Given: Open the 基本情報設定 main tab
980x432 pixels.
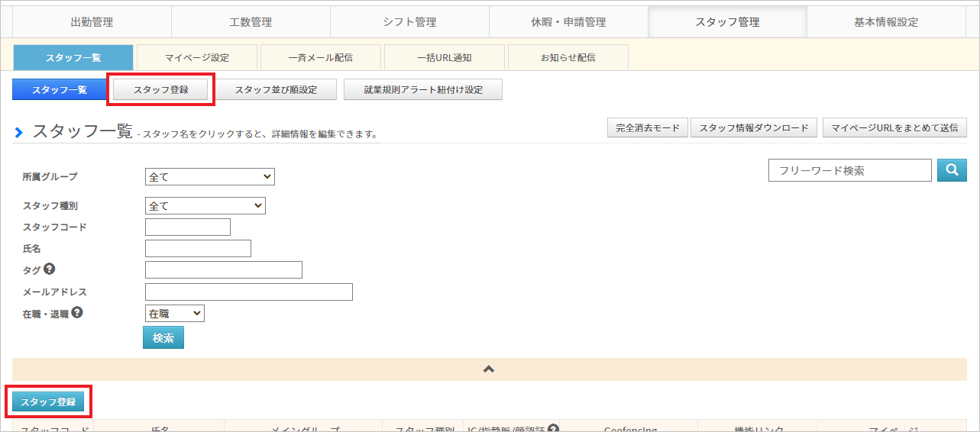Looking at the screenshot, I should point(886,22).
